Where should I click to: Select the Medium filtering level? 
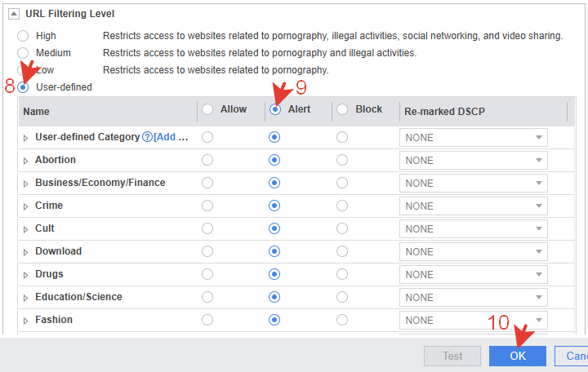pyautogui.click(x=23, y=53)
